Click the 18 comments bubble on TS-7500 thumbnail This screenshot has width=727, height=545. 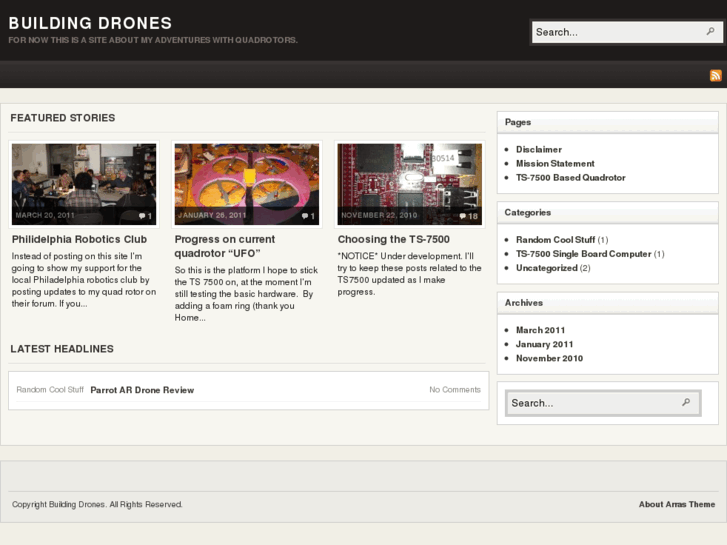[468, 216]
